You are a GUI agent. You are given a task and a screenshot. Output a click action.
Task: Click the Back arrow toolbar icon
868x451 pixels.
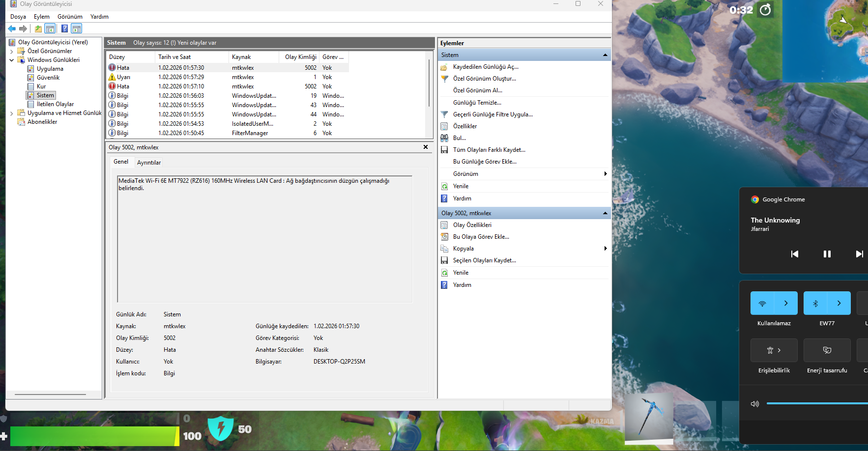point(12,28)
